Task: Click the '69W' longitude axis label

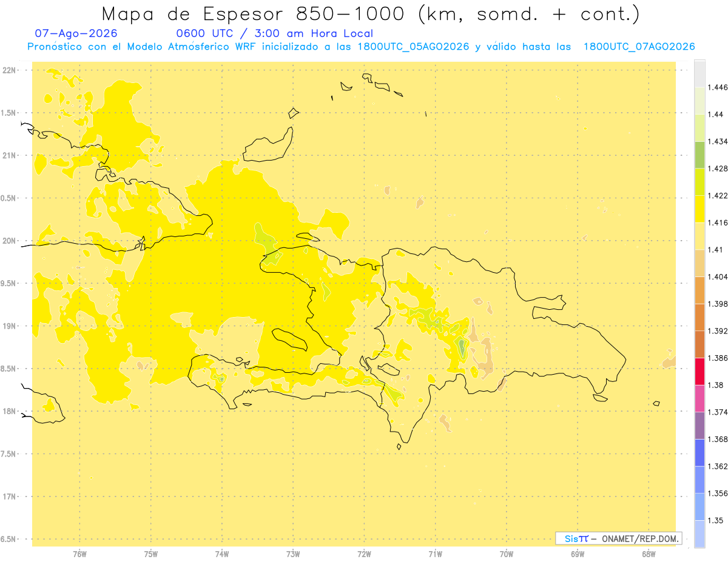Action: (x=578, y=554)
